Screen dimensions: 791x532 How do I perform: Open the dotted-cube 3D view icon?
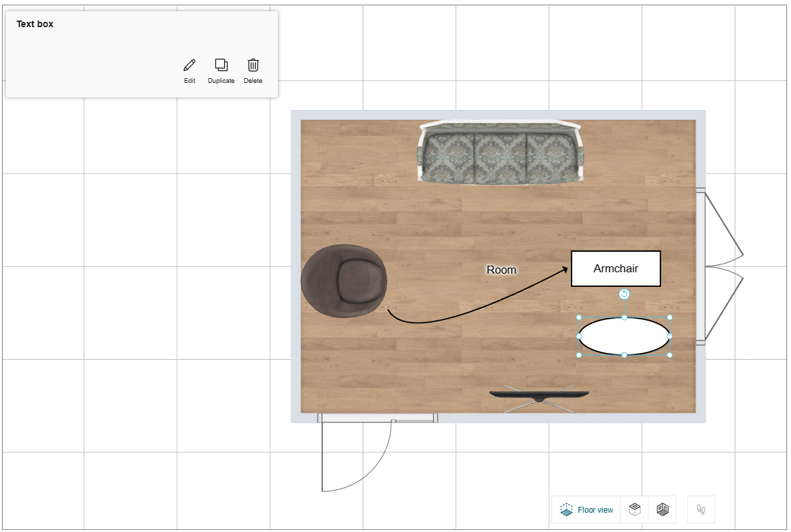coord(635,509)
